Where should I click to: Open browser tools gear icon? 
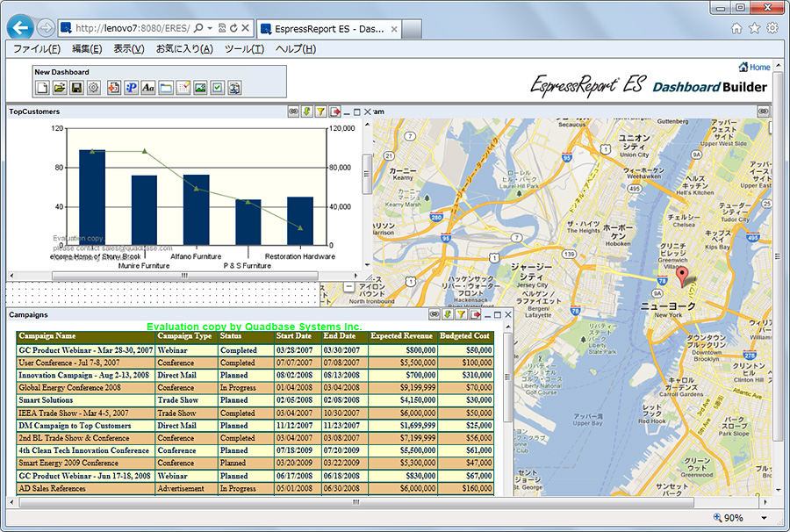pyautogui.click(x=772, y=28)
